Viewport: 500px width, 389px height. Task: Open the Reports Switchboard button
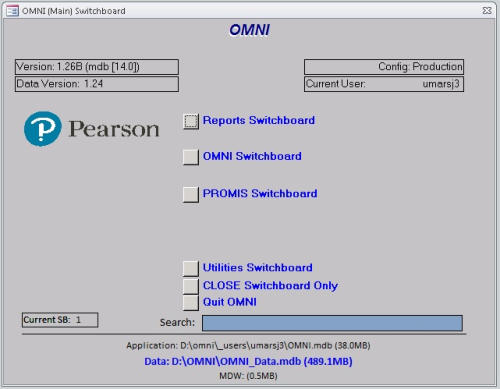tap(191, 121)
